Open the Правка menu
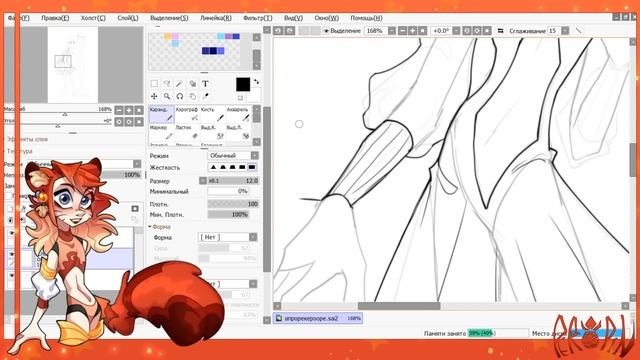This screenshot has width=640, height=360. 55,18
